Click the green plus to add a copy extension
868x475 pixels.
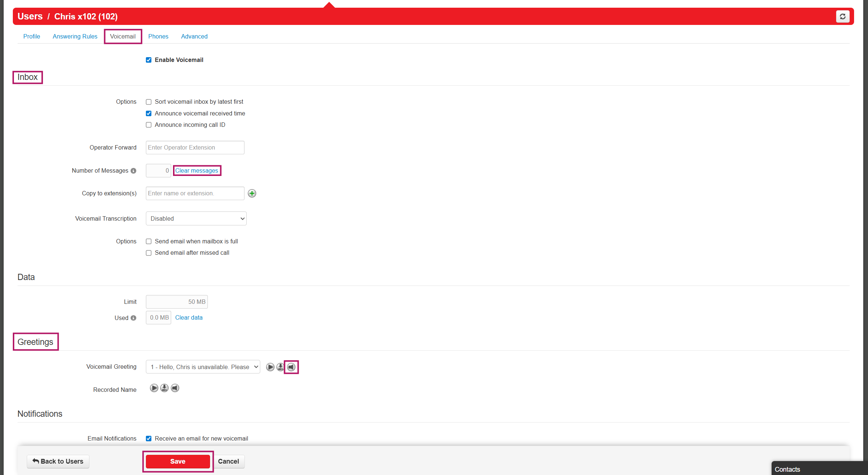pyautogui.click(x=252, y=194)
